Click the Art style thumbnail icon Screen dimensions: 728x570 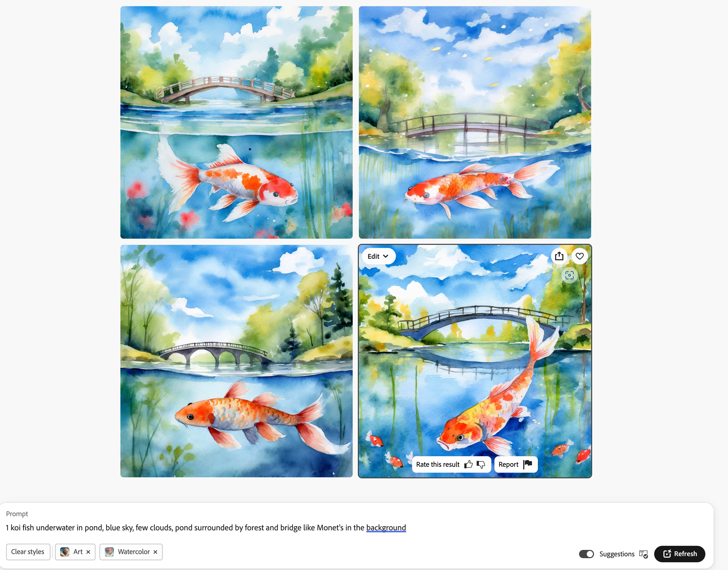(x=65, y=552)
